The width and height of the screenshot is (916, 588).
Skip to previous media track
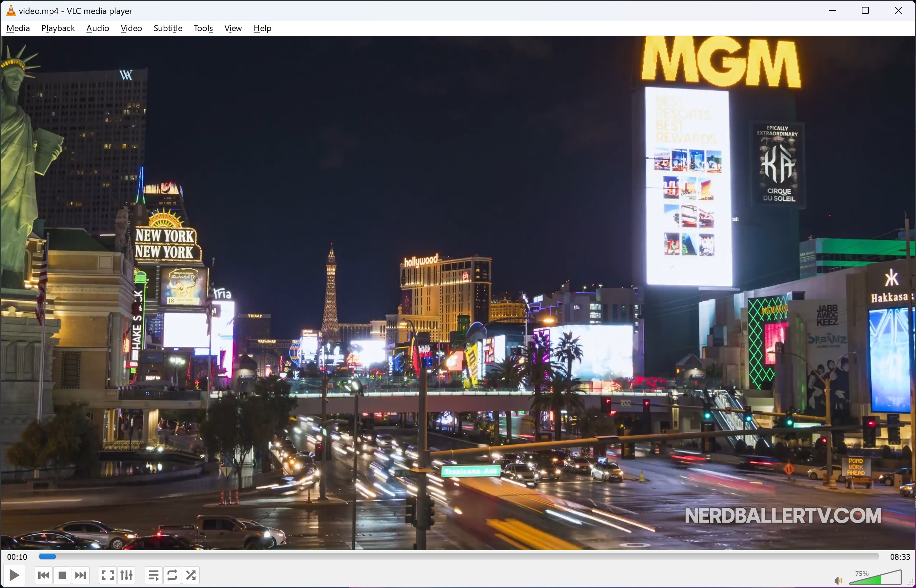click(x=44, y=575)
